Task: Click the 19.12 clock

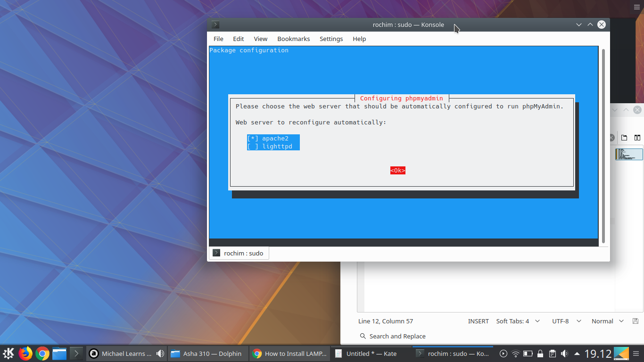Action: 598,354
